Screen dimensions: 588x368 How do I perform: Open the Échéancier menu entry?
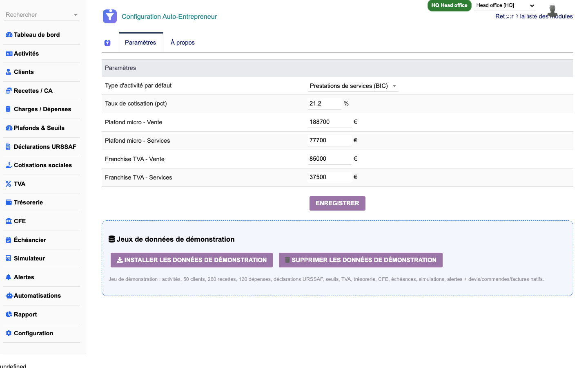click(30, 240)
